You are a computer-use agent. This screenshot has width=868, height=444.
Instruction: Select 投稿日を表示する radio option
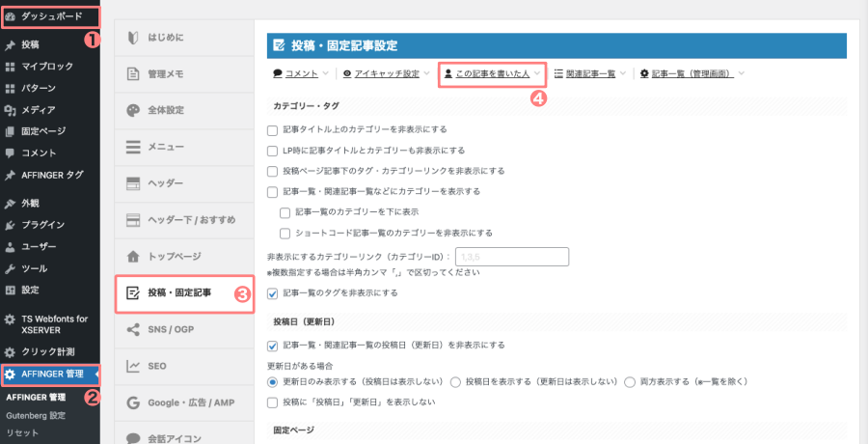(456, 381)
